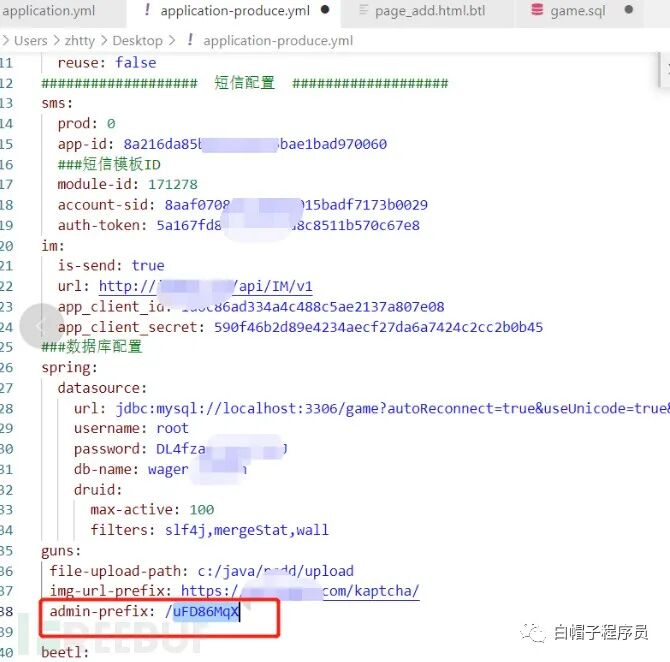
Task: Click the '短信配置' comment heading
Action: tap(244, 83)
